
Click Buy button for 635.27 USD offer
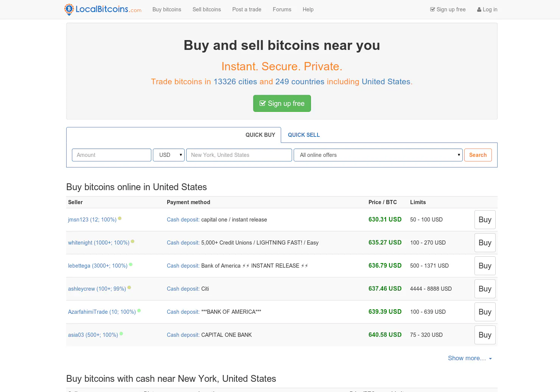485,243
